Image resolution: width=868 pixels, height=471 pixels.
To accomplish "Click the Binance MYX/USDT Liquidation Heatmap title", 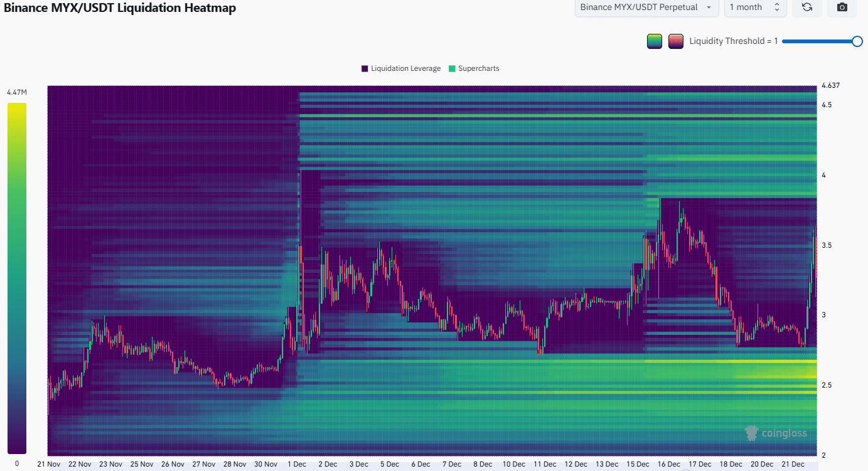I will (x=121, y=8).
